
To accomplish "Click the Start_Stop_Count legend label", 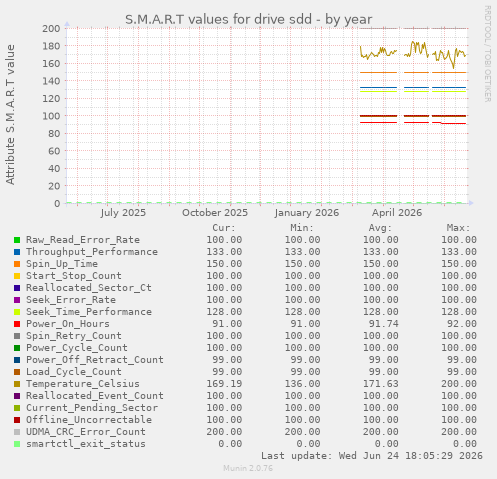I will [74, 276].
